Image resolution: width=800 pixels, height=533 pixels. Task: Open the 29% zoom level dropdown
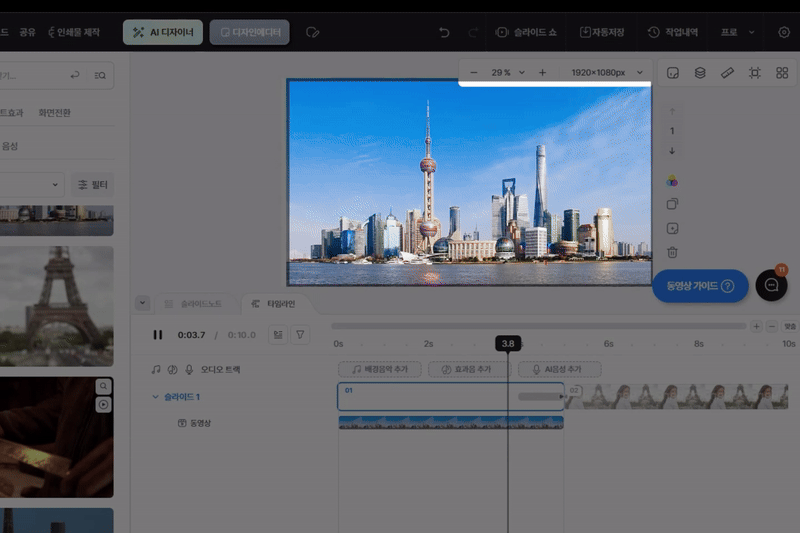pos(507,73)
